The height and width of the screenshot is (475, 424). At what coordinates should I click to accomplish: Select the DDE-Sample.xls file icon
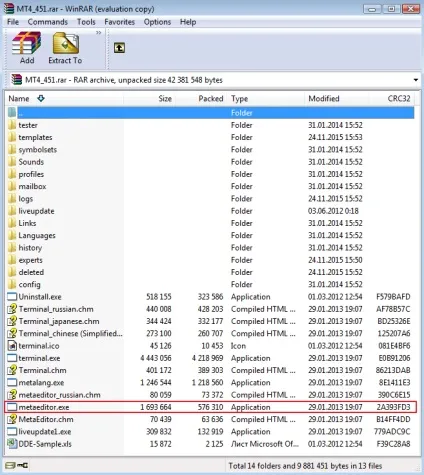[x=12, y=444]
